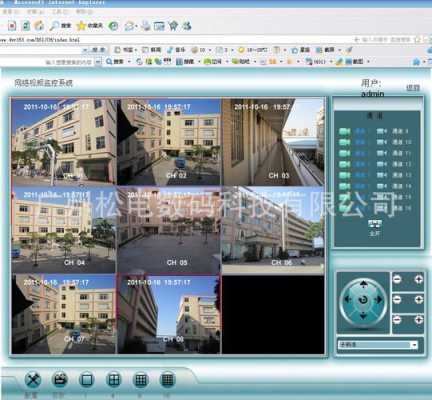
Task: Select the CH 03 camera feed
Action: coord(273,142)
